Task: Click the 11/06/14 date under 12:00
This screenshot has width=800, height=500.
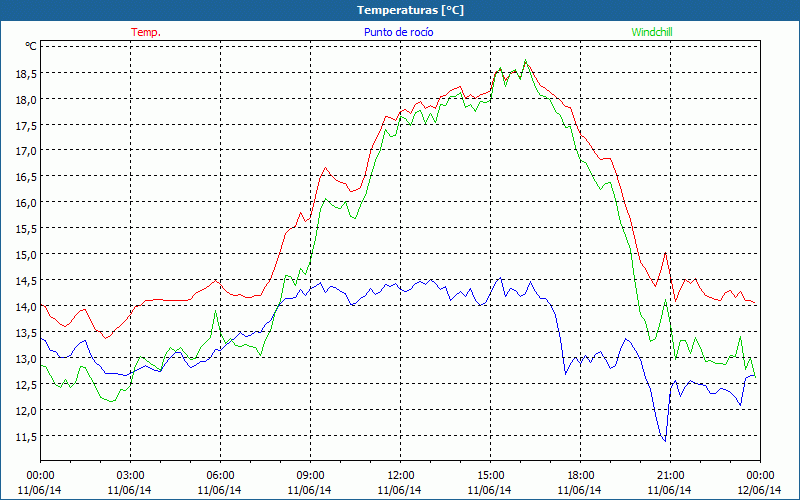Action: (x=400, y=490)
